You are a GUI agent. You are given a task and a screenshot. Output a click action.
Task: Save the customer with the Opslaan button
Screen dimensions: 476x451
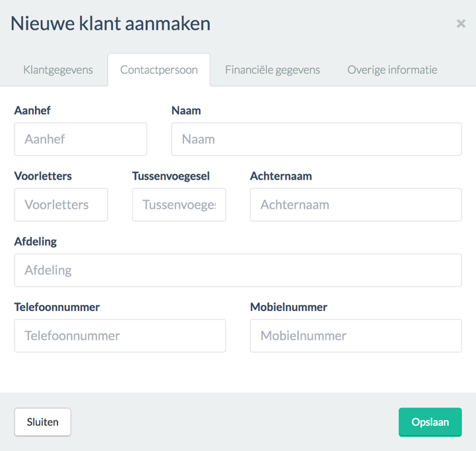click(x=430, y=422)
